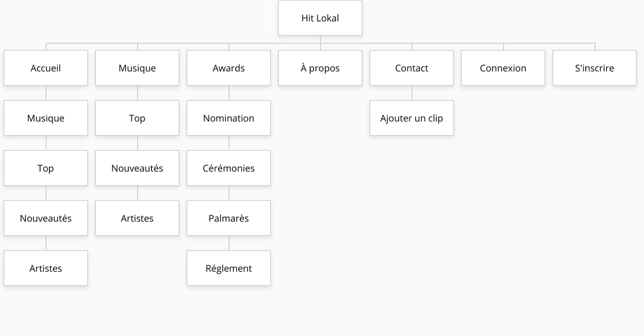Viewport: 644px width, 336px height.
Task: Click the Nomination node
Action: pyautogui.click(x=229, y=118)
